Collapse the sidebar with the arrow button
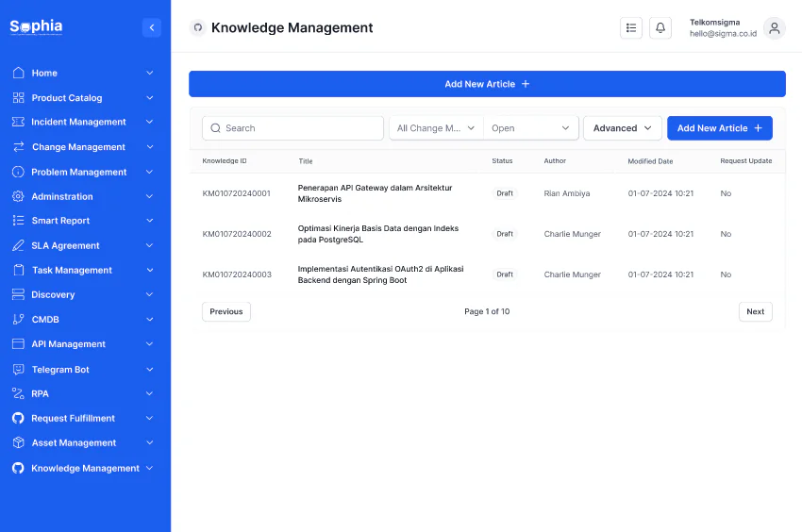 click(151, 27)
